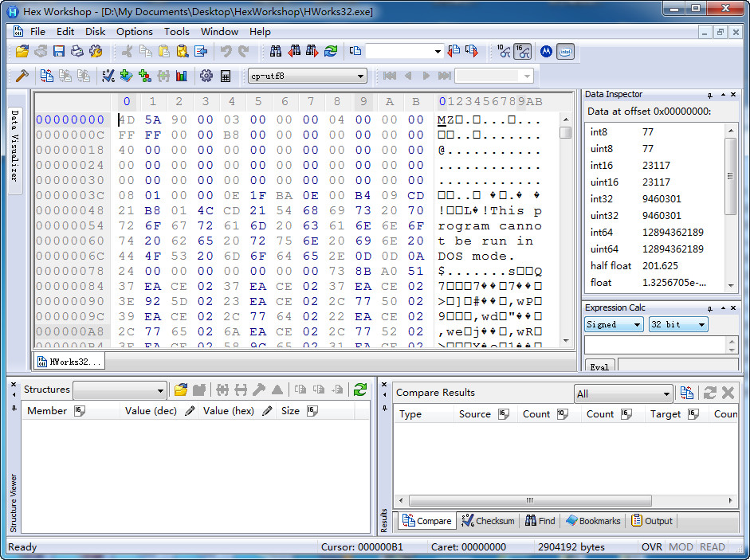750x560 pixels.
Task: Toggle decimal offset display (10 glasses)
Action: [504, 51]
